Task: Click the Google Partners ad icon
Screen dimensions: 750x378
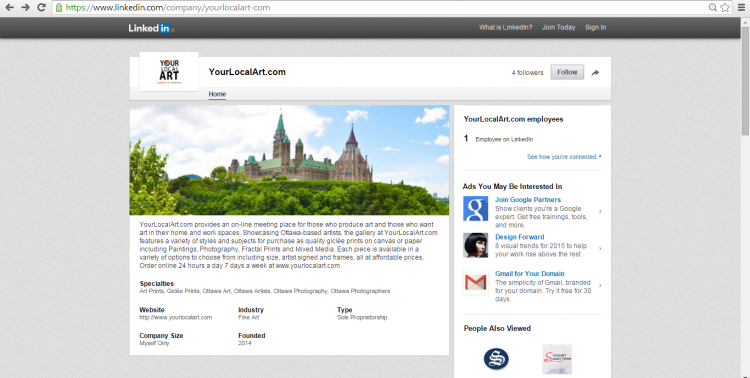Action: click(475, 209)
